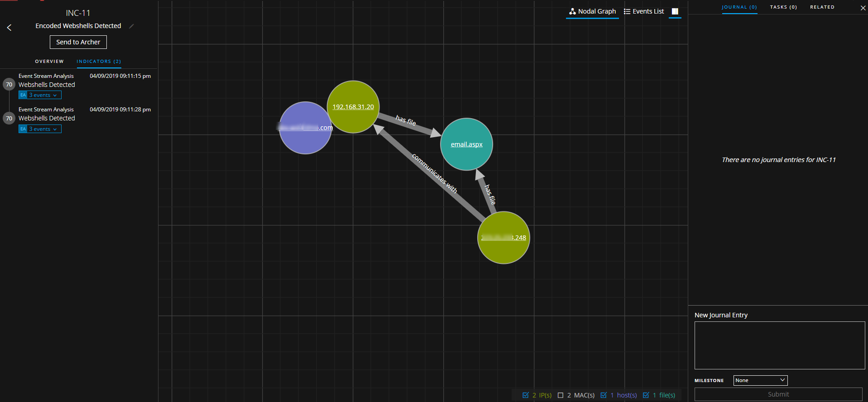
Task: Close the journal panel with the X
Action: 863,8
